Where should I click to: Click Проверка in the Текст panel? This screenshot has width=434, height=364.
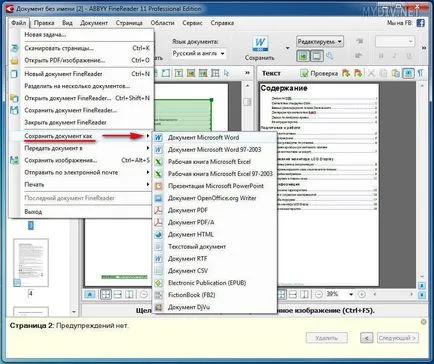tap(319, 73)
